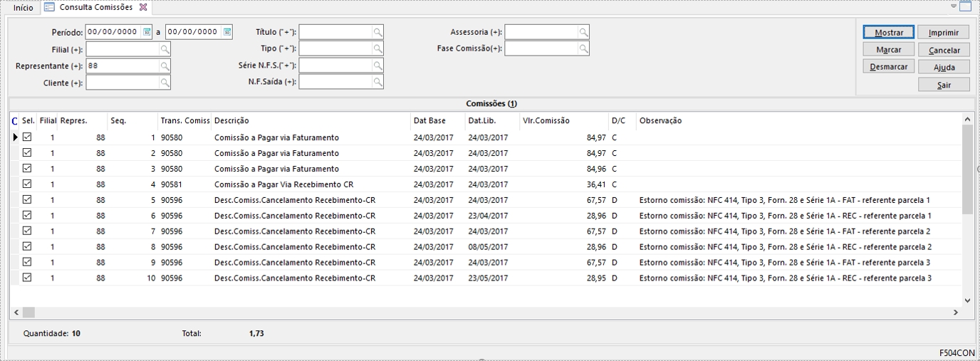This screenshot has height=361, width=980.
Task: Select the Consulta Comissões tab
Action: [x=96, y=7]
